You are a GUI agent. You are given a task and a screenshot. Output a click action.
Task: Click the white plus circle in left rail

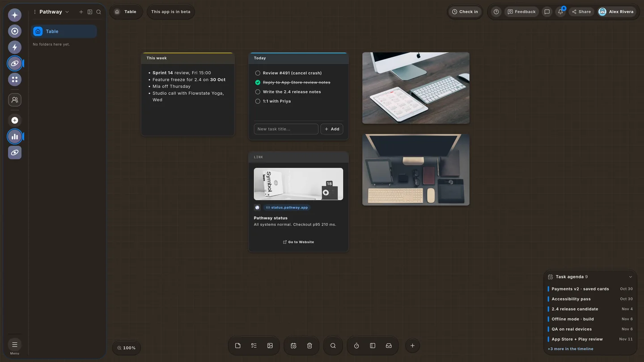[15, 120]
